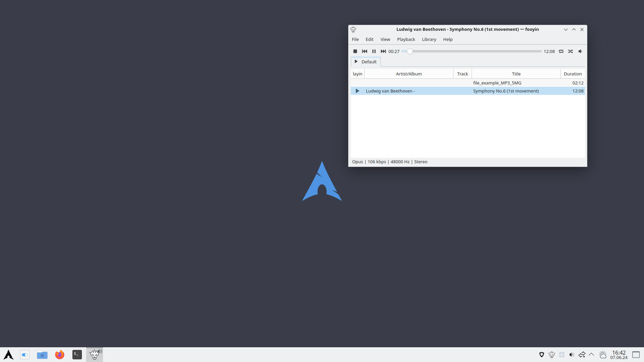This screenshot has width=644, height=362.
Task: Open the clock showing 16:42
Action: pos(619,355)
